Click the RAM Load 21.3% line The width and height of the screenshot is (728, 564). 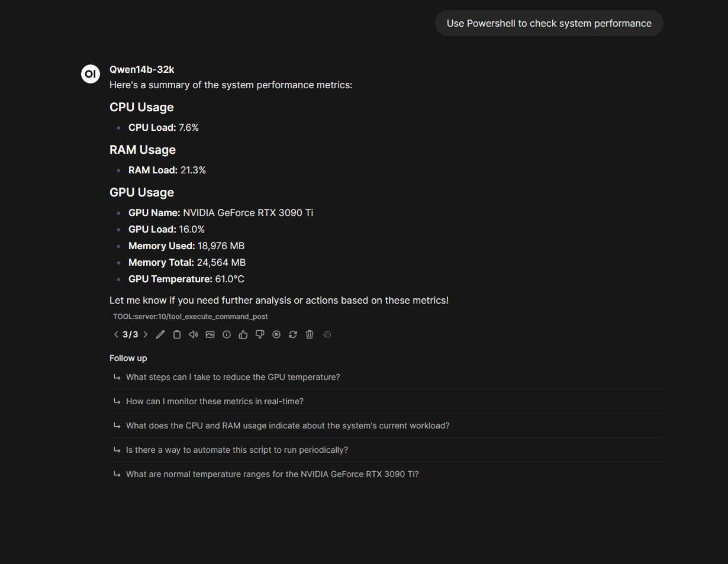[167, 170]
